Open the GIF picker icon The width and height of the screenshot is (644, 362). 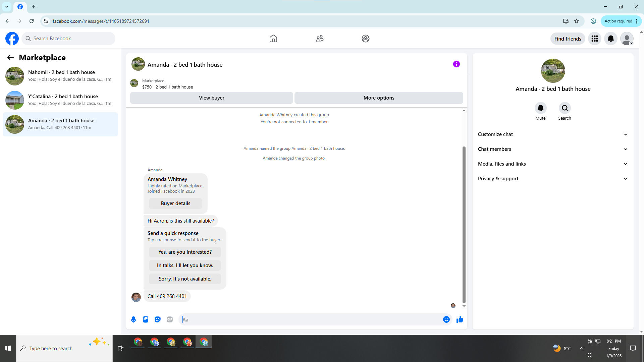click(170, 319)
